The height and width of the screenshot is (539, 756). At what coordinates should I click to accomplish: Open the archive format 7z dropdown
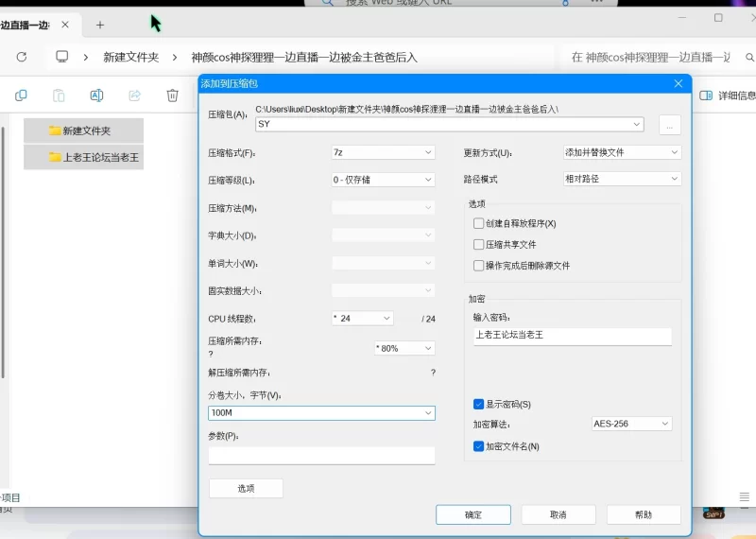[x=384, y=152]
